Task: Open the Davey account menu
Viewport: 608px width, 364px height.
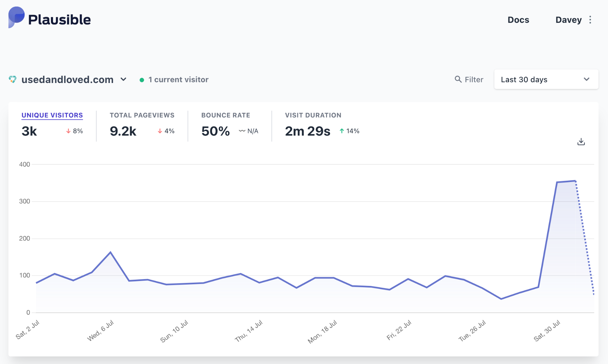Action: pyautogui.click(x=568, y=20)
